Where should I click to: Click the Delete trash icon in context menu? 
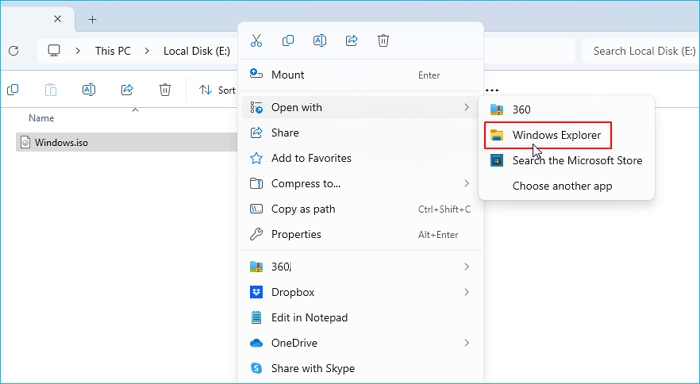pos(383,41)
